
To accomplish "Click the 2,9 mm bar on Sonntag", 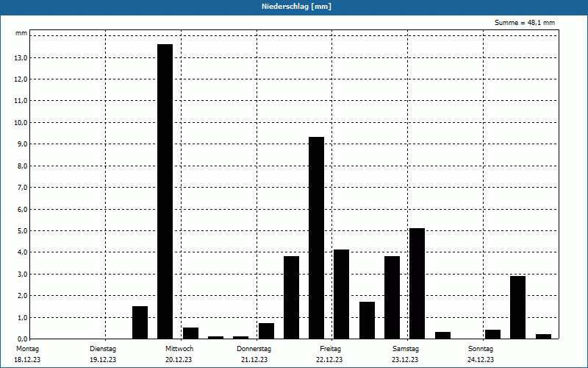I will point(518,308).
